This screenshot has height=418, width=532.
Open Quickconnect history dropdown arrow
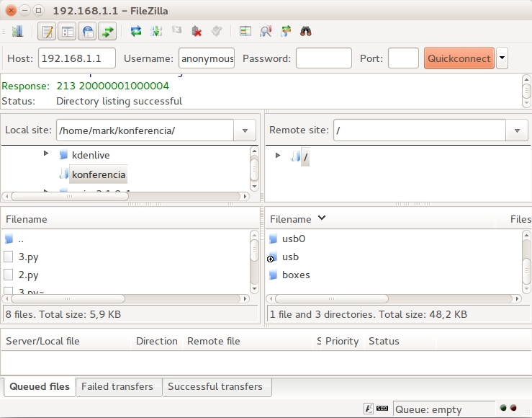[502, 58]
